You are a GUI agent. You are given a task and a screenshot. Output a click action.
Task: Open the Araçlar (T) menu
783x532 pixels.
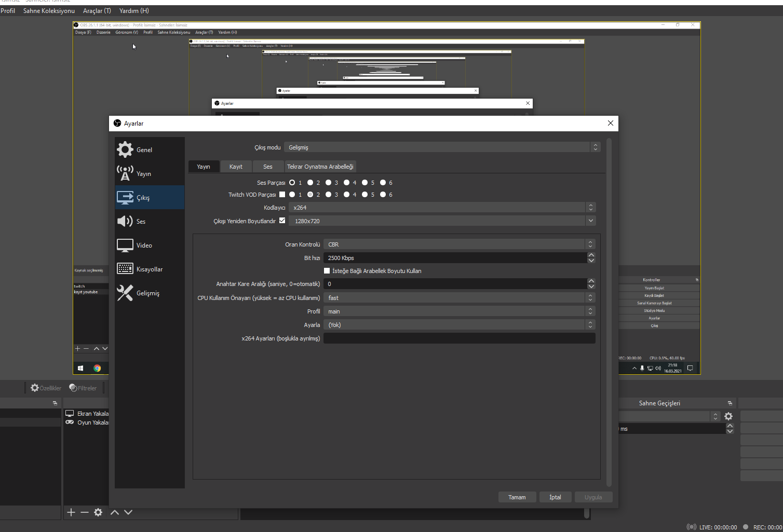(97, 10)
